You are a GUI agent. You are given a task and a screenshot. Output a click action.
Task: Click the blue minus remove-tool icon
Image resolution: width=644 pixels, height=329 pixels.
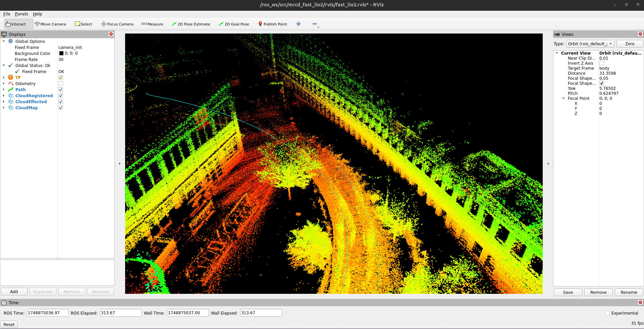pos(315,24)
